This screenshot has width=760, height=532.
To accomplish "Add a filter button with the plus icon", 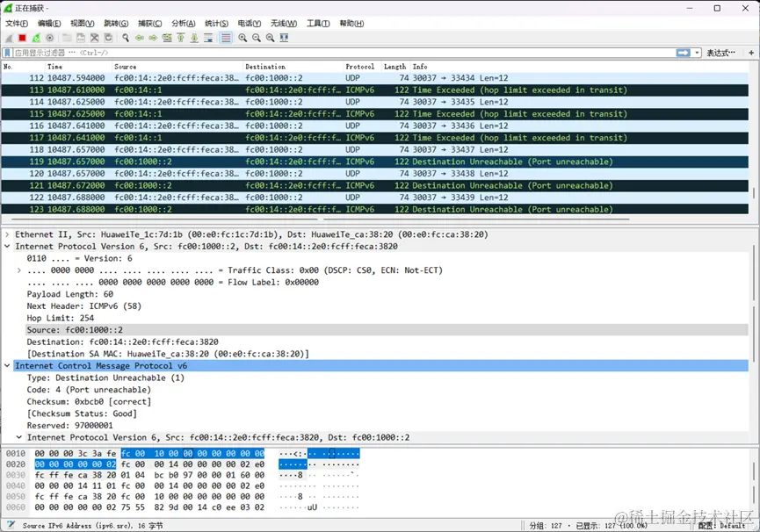I will tap(751, 53).
